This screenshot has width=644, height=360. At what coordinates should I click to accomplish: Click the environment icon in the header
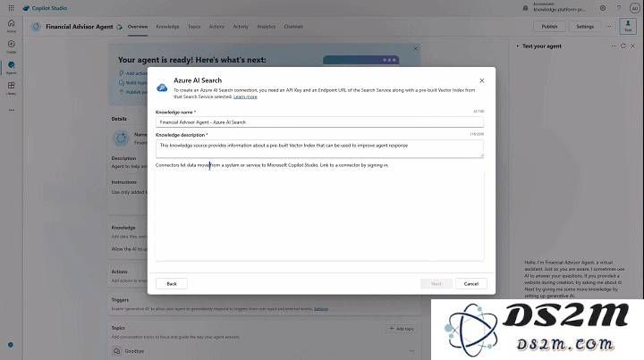[x=525, y=8]
